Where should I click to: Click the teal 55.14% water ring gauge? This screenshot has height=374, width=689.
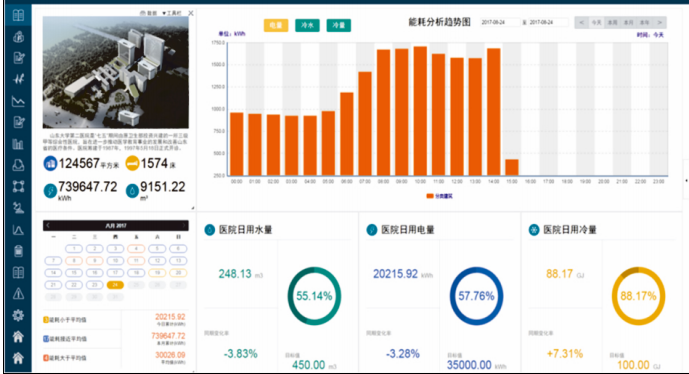pos(314,296)
